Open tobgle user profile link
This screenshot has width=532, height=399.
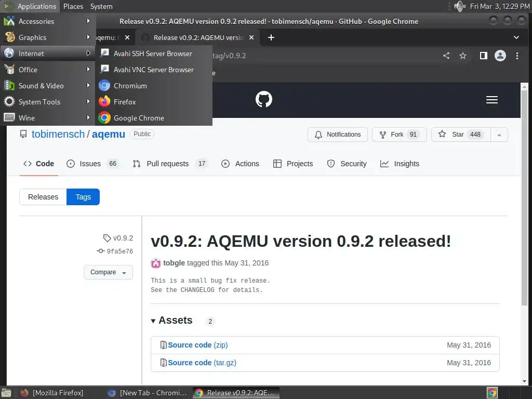tap(174, 263)
